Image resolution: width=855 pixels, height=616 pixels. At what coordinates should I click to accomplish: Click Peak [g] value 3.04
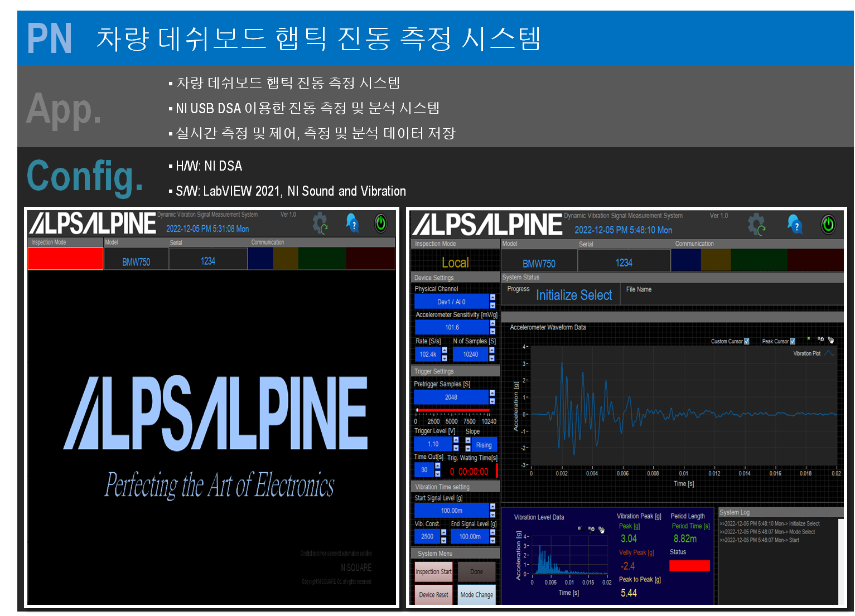tap(629, 539)
